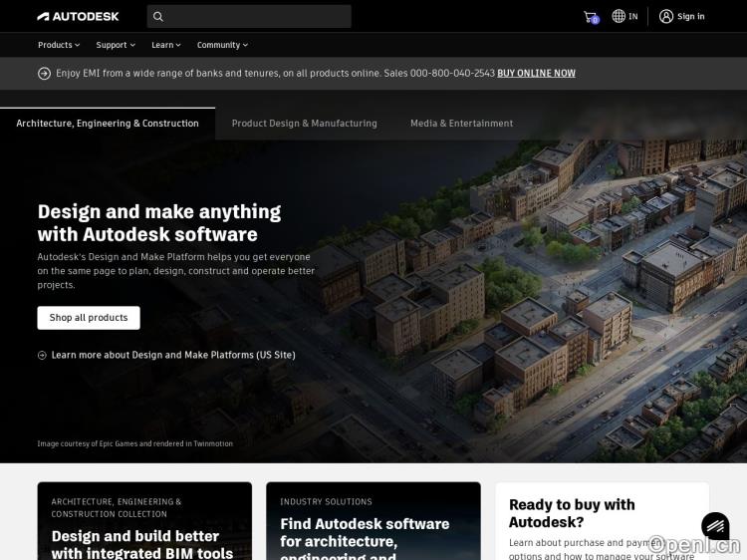Click the globe region icon

point(619,16)
